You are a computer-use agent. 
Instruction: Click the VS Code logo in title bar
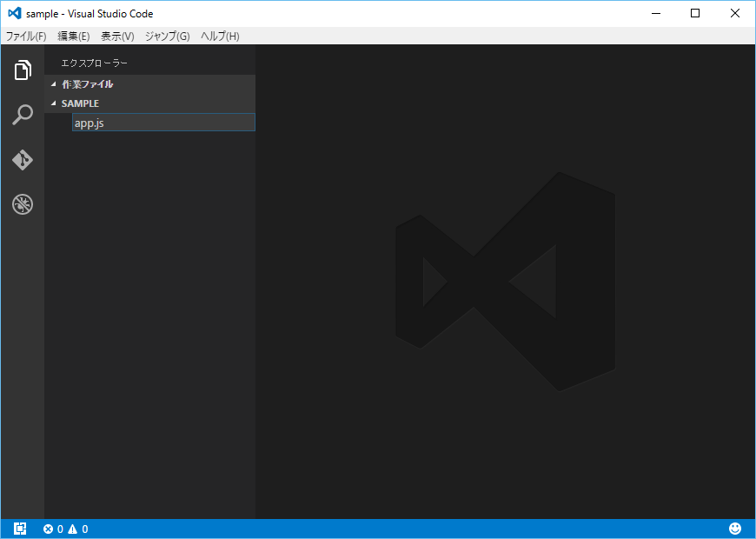[x=14, y=14]
